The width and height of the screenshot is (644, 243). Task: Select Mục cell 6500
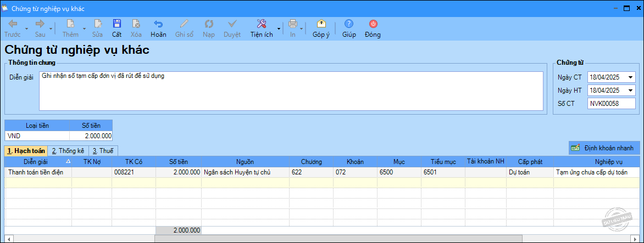coord(399,172)
